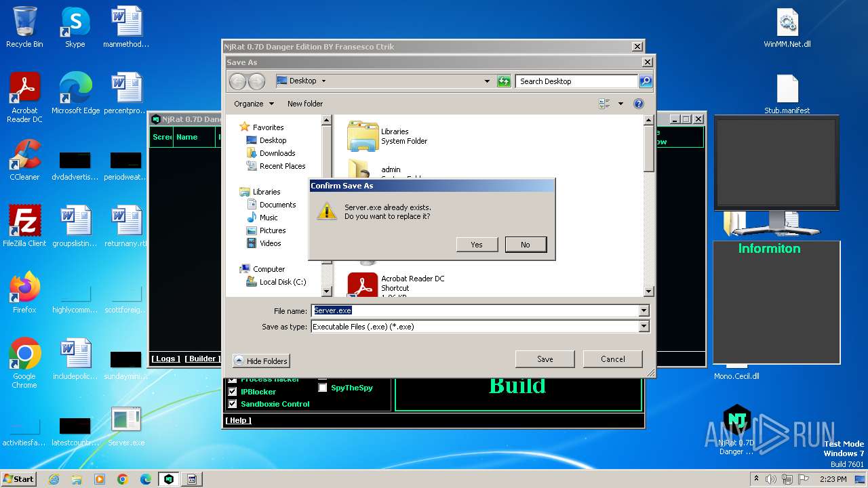Click the Save button in Save As
Screen dimensions: 868x488
[545, 359]
